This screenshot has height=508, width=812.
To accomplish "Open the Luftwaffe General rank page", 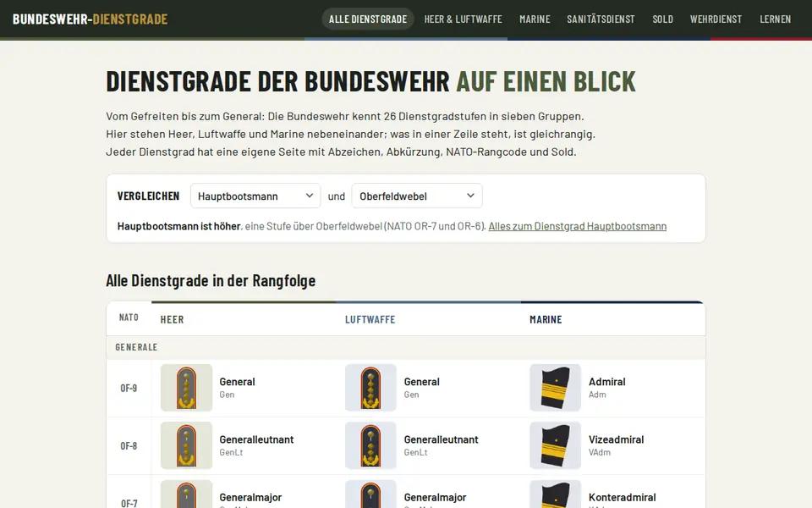I will pos(421,382).
